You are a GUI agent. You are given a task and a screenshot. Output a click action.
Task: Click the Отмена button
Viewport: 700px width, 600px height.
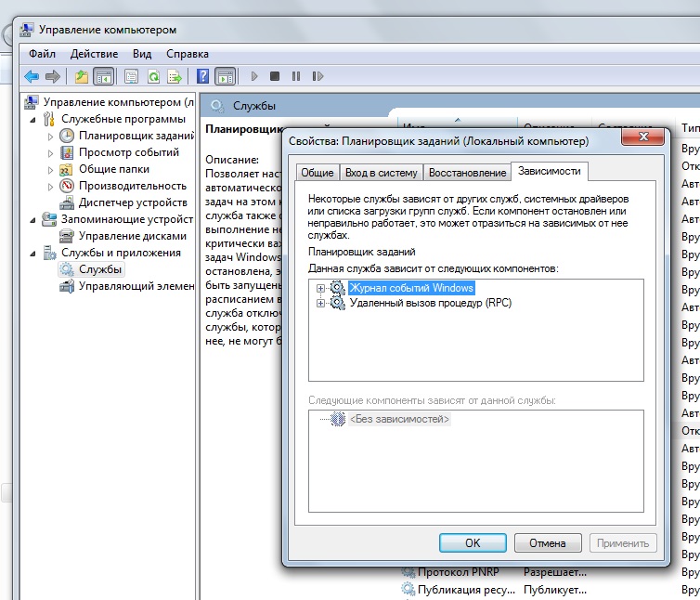coord(548,542)
